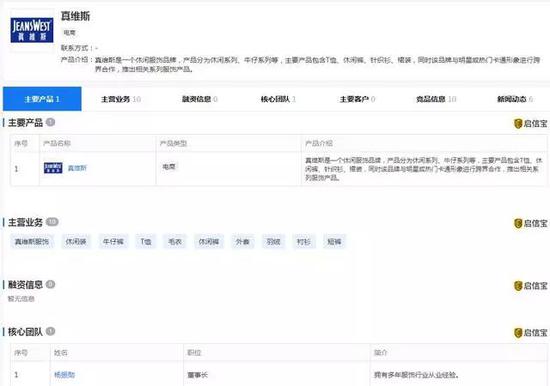Click the JeansWest company logo at top
The image size is (550, 386).
[32, 30]
